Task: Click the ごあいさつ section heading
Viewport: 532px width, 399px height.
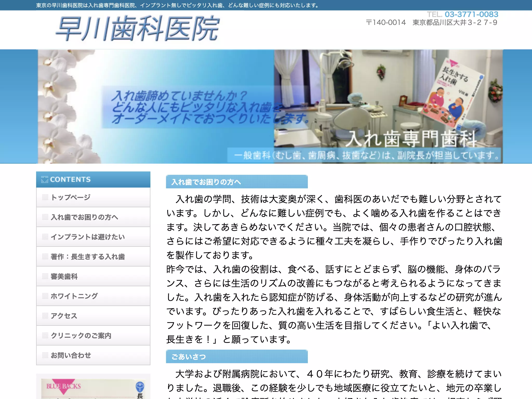Action: tap(237, 356)
